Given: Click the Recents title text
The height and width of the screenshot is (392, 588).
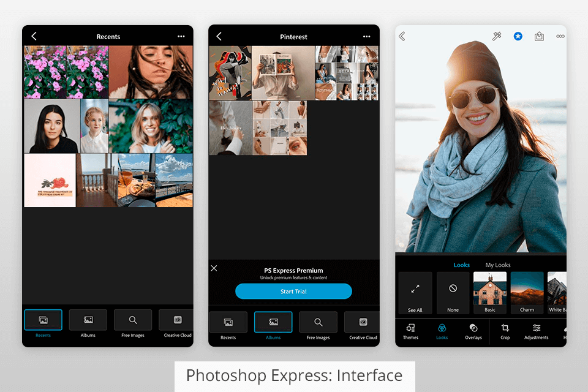Looking at the screenshot, I should (108, 37).
